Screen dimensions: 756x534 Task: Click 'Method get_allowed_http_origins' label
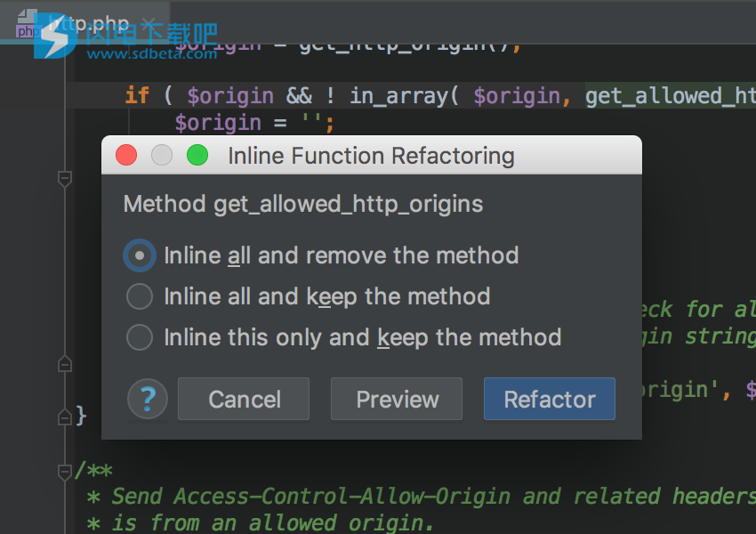[303, 204]
